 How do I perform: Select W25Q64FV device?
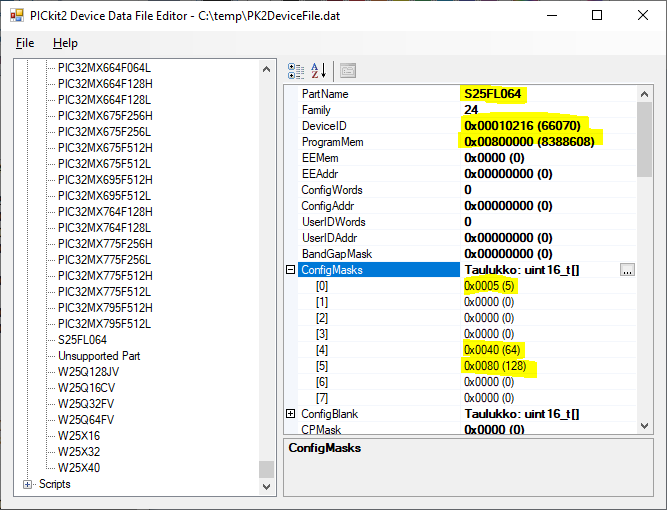pyautogui.click(x=86, y=420)
